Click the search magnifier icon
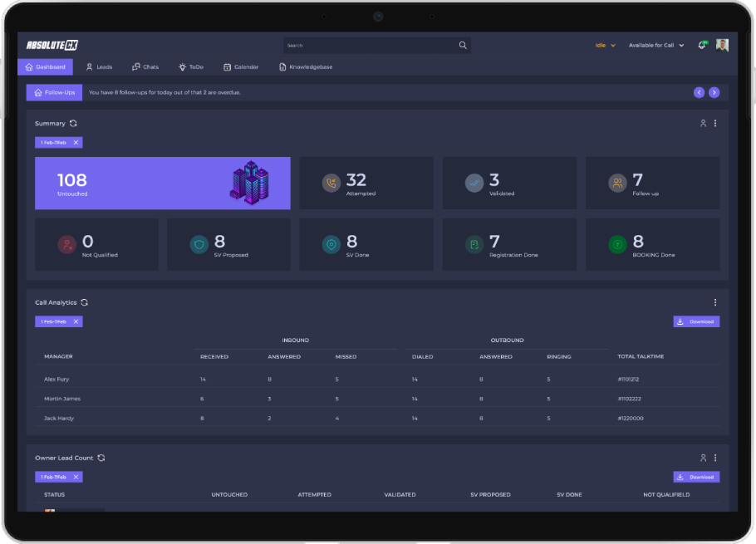The width and height of the screenshot is (756, 544). (x=463, y=46)
